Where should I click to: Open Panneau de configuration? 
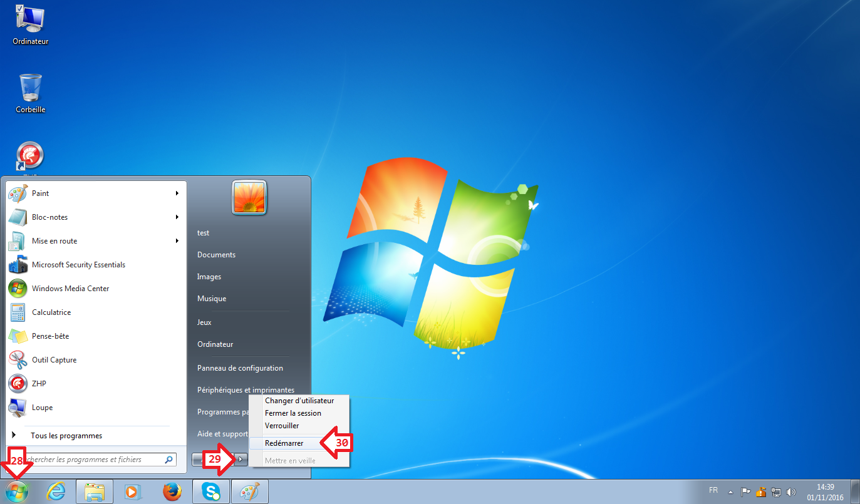240,368
